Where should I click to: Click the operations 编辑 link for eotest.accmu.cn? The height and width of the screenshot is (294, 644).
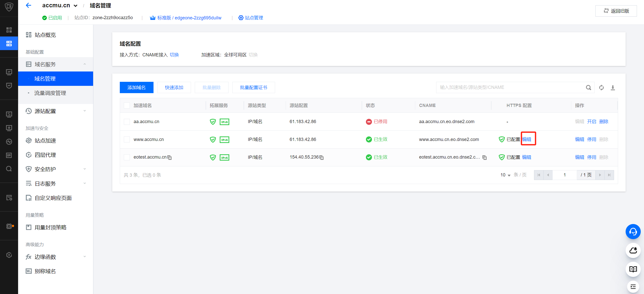point(580,157)
